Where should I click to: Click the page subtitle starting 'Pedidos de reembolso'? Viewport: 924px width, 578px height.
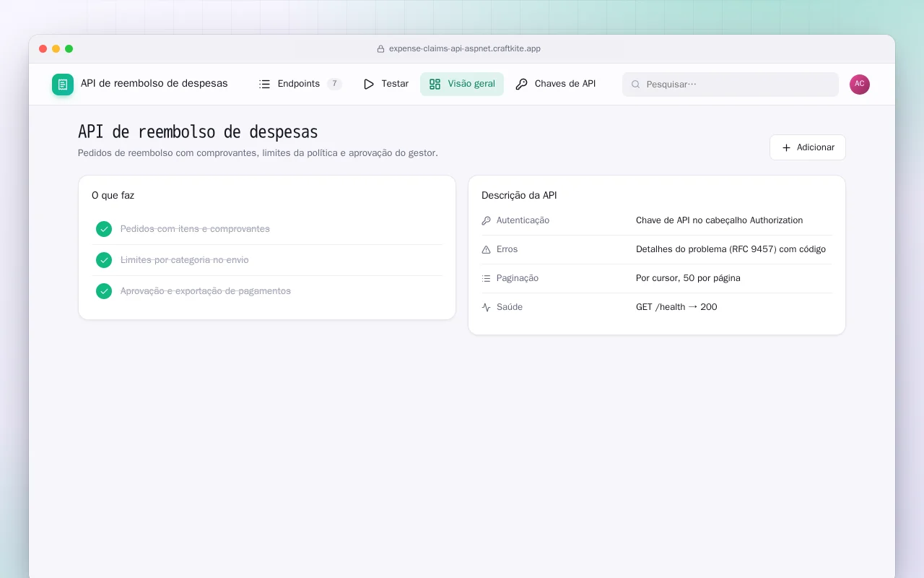(x=258, y=153)
